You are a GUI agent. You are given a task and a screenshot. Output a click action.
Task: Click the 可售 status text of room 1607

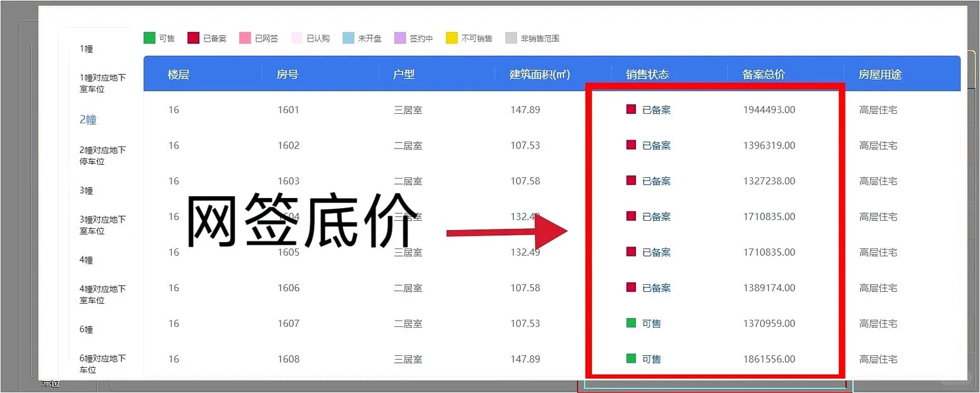[x=652, y=324]
